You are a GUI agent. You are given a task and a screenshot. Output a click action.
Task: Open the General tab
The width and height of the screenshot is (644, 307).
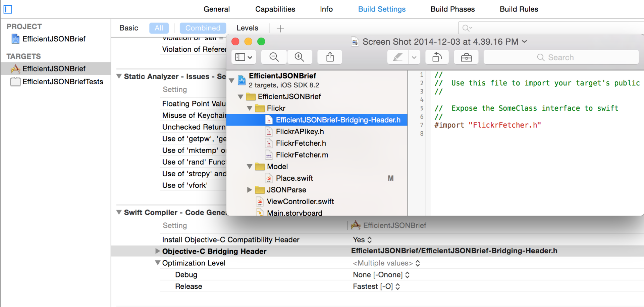217,9
